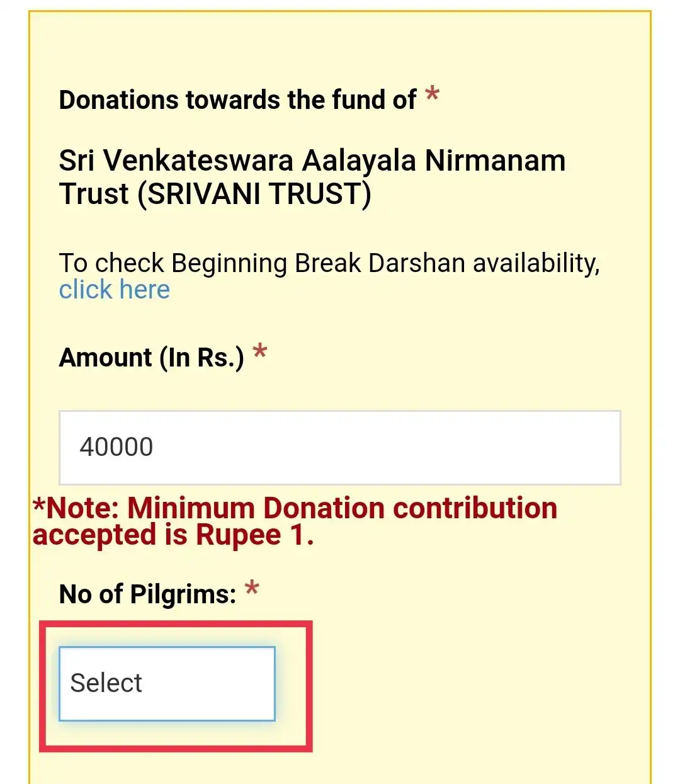
Task: Open the 'click here' availability link
Action: [x=114, y=290]
